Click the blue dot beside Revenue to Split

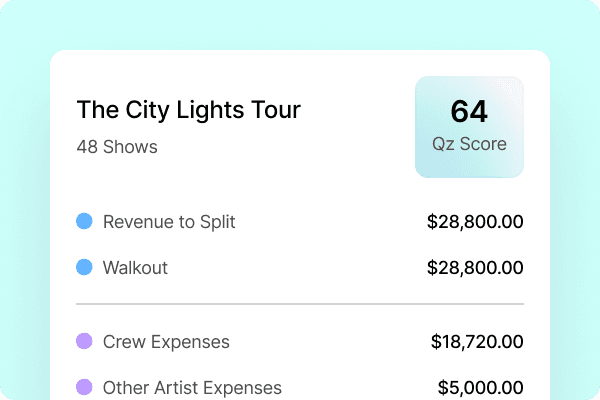pos(85,222)
